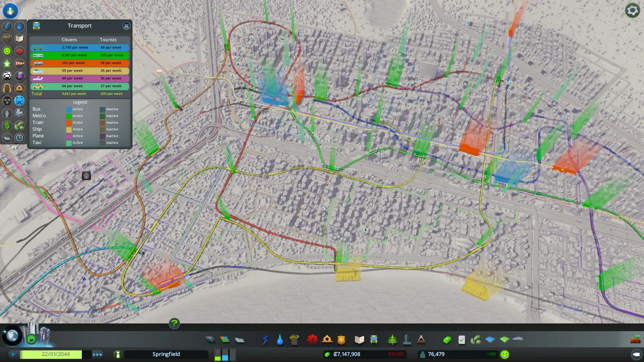Select the Roads build tool
The image size is (644, 362).
[210, 340]
